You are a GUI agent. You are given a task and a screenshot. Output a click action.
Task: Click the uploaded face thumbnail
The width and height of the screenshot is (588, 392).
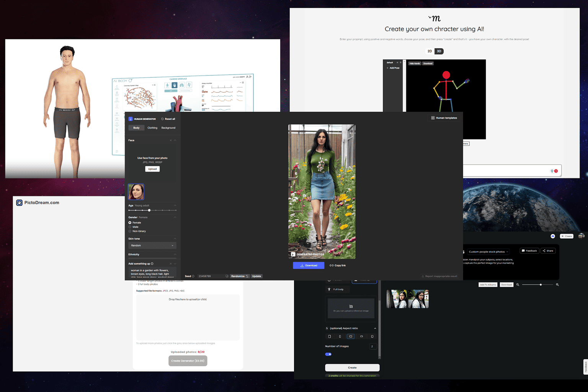pyautogui.click(x=136, y=192)
